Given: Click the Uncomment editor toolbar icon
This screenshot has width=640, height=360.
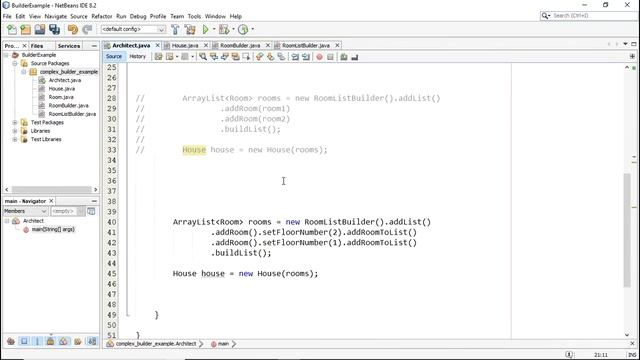Looking at the screenshot, I should 354,57.
